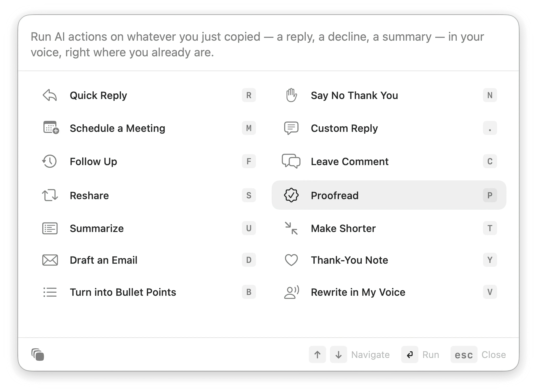This screenshot has width=537, height=392.
Task: Click the F shortcut key badge
Action: (249, 161)
